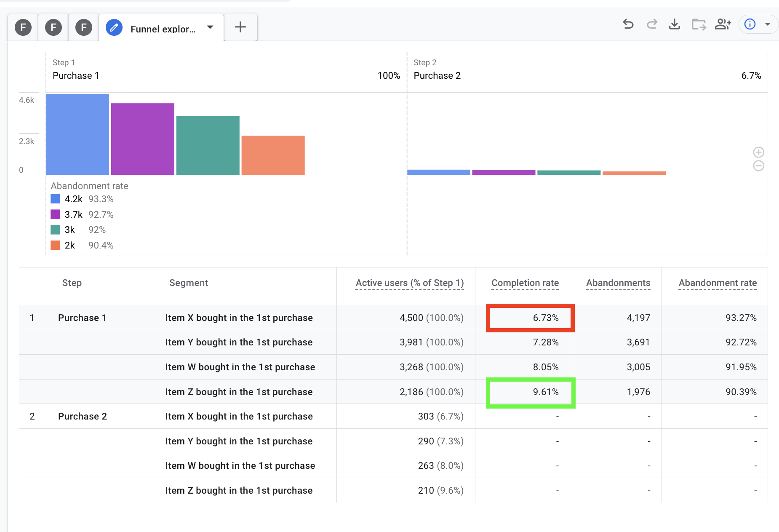The width and height of the screenshot is (779, 532).
Task: Open the Funnel exploration tab dropdown
Action: point(210,27)
